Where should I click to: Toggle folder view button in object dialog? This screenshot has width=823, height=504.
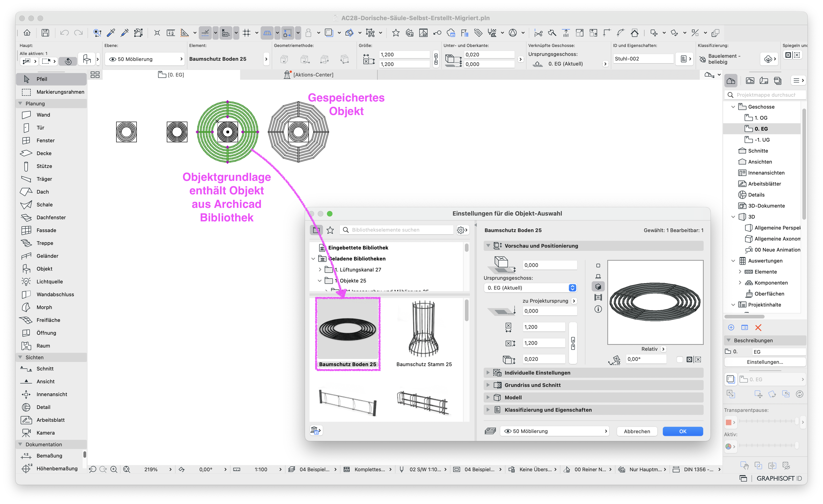tap(316, 230)
